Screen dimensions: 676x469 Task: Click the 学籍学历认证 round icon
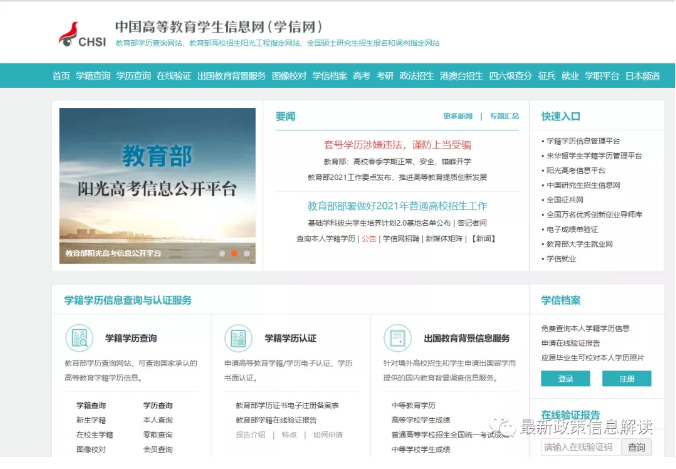pos(238,338)
